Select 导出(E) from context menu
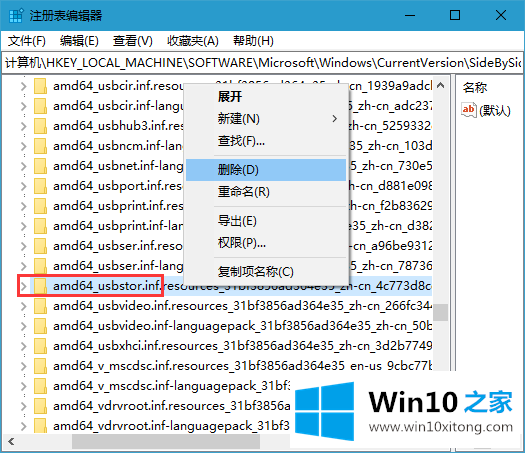This screenshot has width=525, height=453. pyautogui.click(x=266, y=221)
